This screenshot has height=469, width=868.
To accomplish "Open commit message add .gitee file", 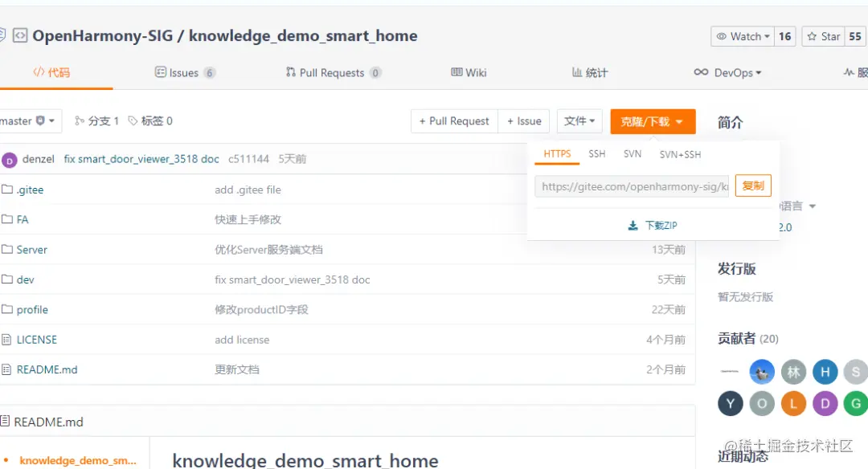I will click(x=248, y=190).
